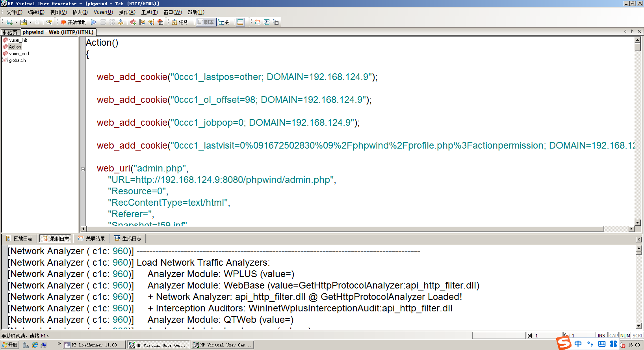
Task: Click the magnifier search toolbar icon
Action: [49, 22]
